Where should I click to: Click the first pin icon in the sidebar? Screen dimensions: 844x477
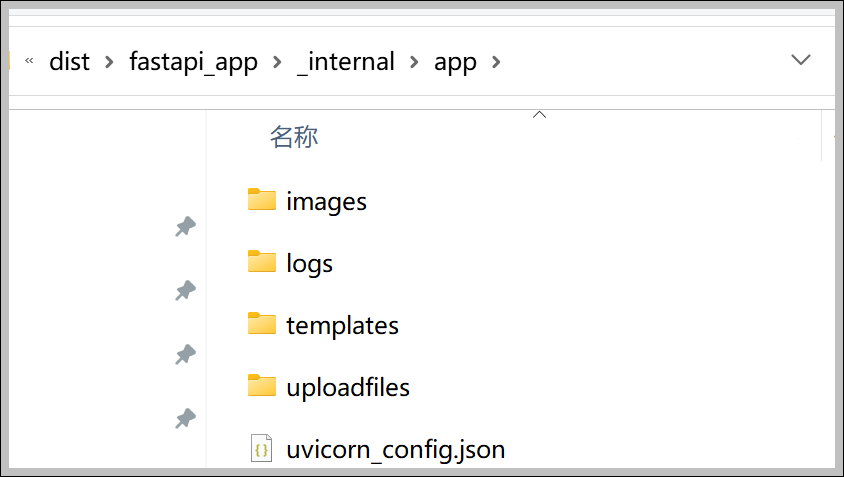(186, 227)
